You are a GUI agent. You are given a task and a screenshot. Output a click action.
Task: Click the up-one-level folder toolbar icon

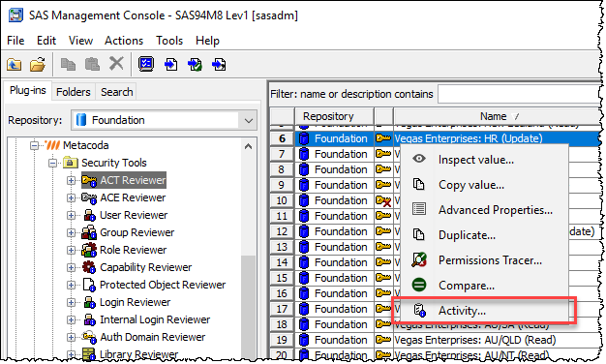tap(15, 64)
